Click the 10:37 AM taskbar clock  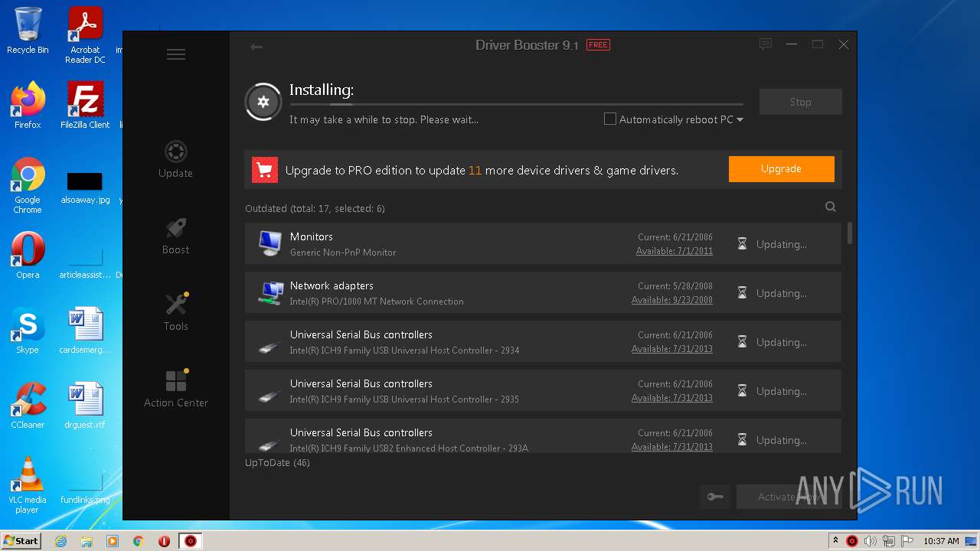pyautogui.click(x=941, y=541)
